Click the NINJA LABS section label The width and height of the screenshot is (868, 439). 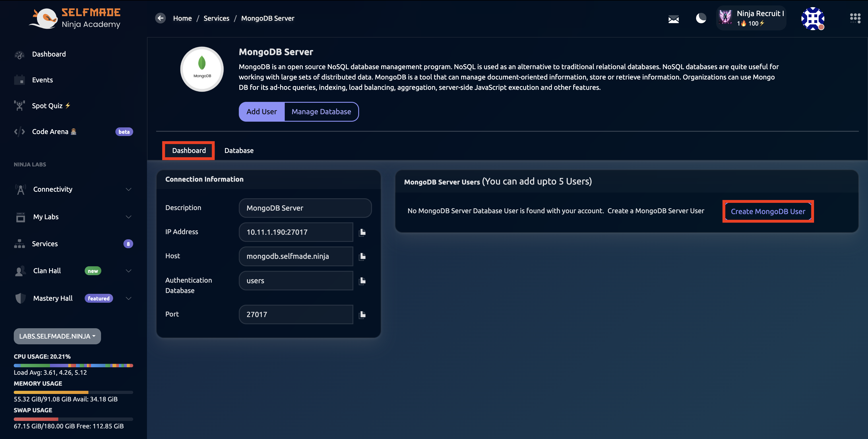click(30, 165)
